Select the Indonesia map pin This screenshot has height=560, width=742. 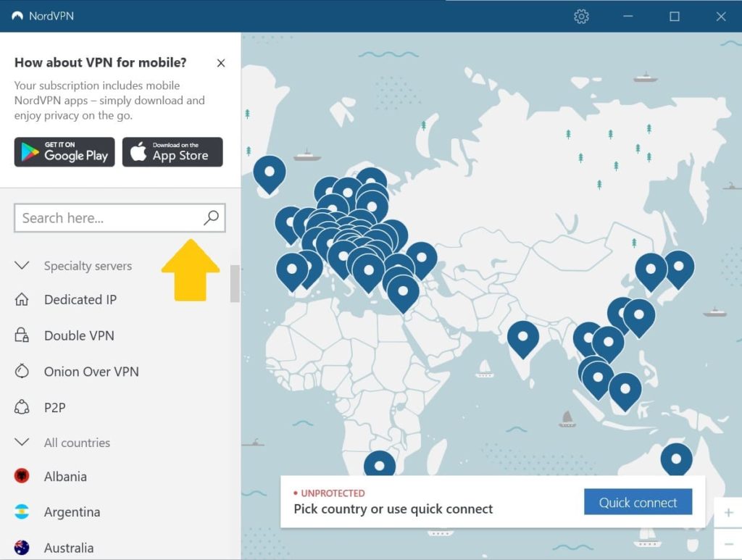tap(625, 391)
